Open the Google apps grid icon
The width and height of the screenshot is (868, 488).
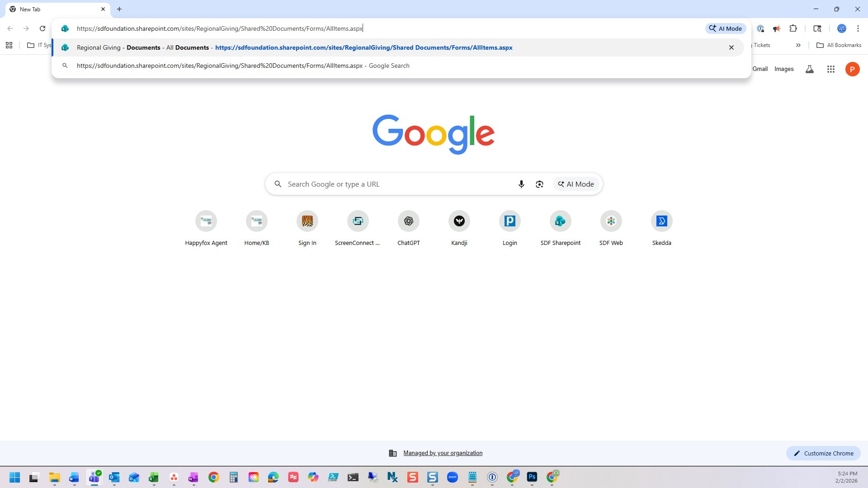(x=830, y=69)
